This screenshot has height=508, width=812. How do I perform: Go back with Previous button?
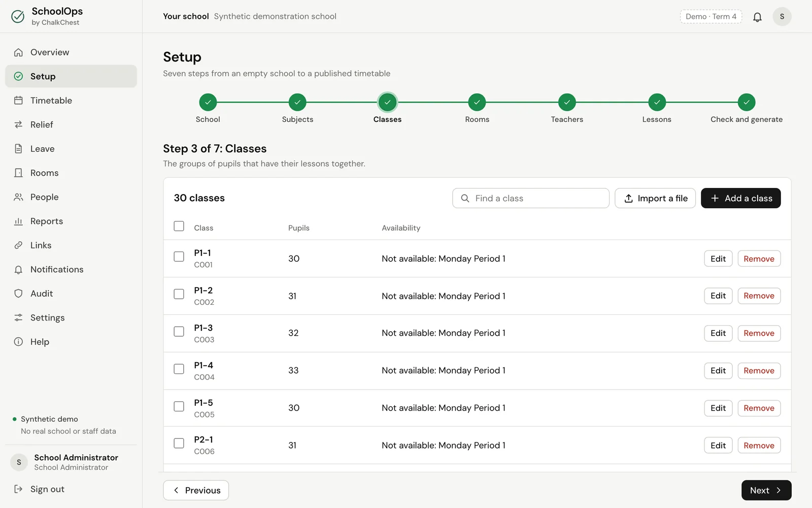[196, 490]
